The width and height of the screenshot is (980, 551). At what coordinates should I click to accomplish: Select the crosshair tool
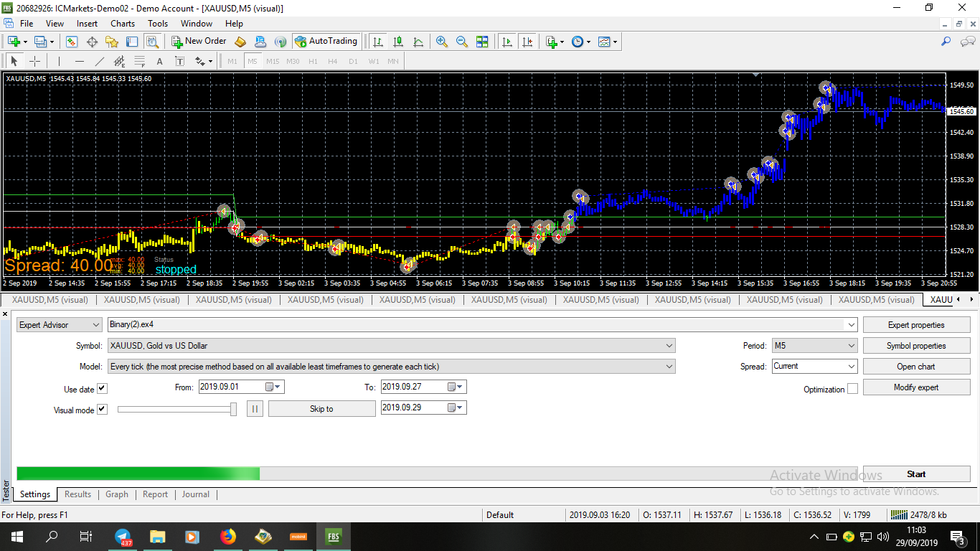tap(34, 61)
